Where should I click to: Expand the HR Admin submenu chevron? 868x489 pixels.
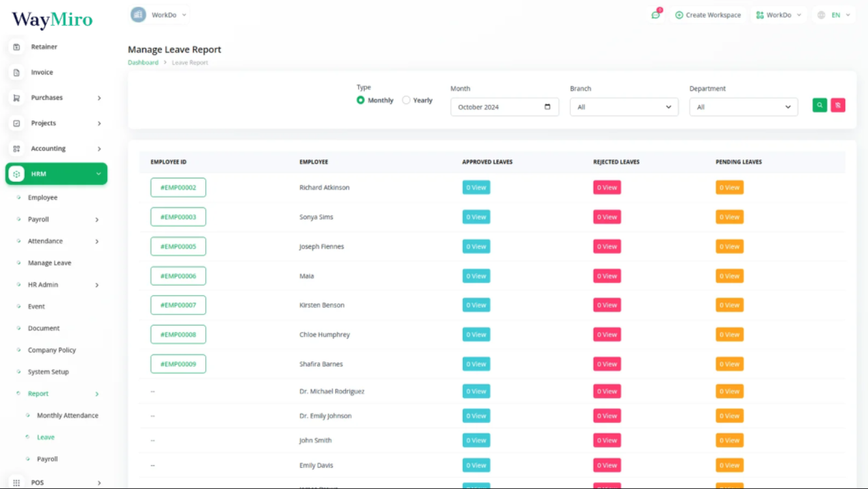tap(97, 285)
